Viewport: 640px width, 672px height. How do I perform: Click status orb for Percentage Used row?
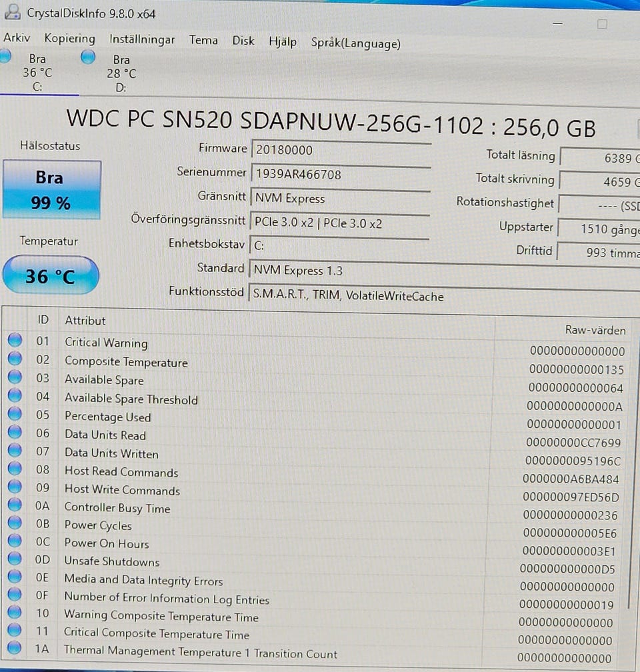coord(15,413)
